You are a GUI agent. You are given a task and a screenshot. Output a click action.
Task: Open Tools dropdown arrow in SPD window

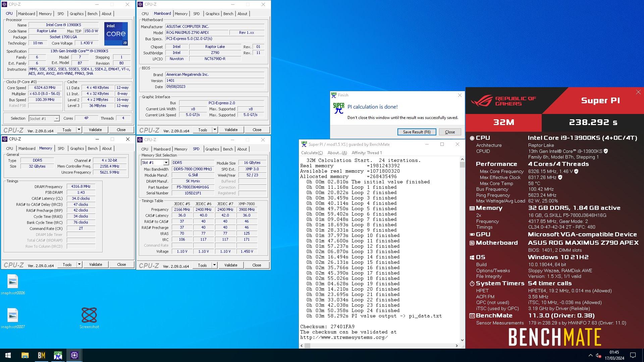(x=214, y=265)
